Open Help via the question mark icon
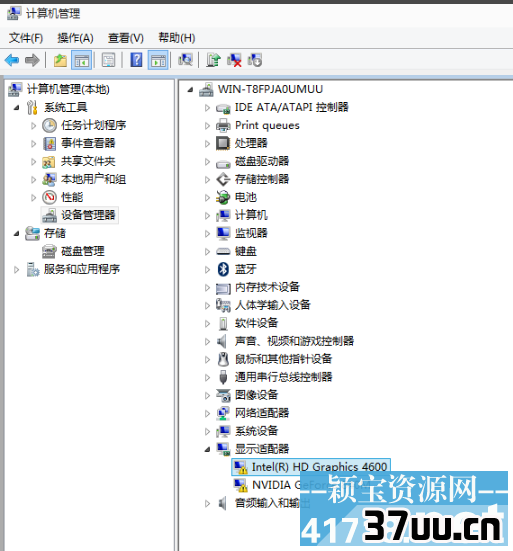Image resolution: width=513 pixels, height=551 pixels. coord(136,60)
